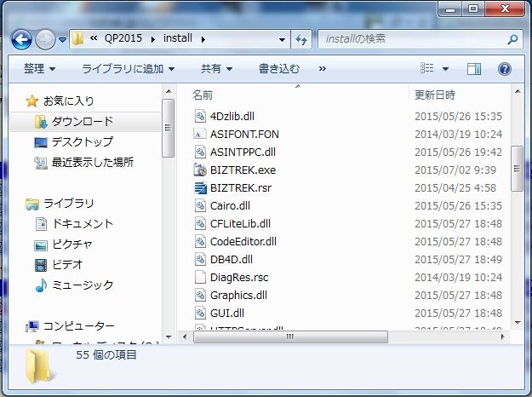Open the ビデオ library
The image size is (532, 397).
67,265
